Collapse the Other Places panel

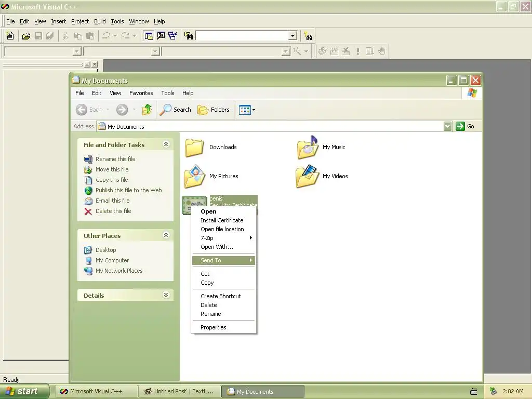166,235
